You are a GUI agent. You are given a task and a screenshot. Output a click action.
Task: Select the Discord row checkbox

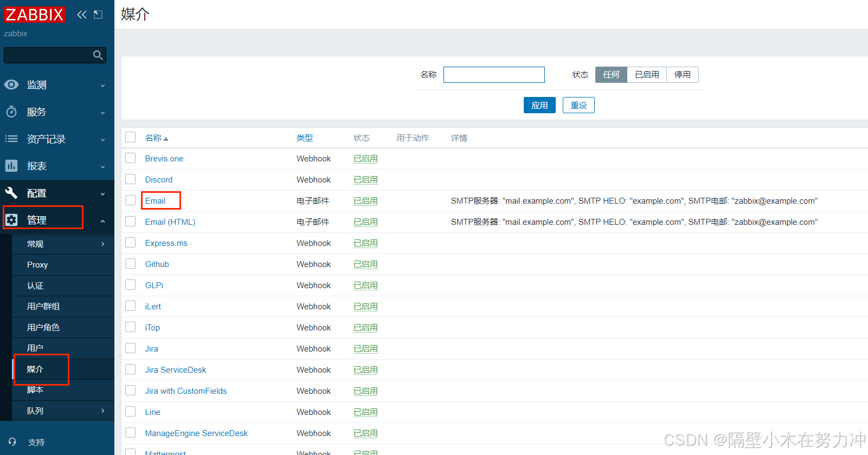point(131,179)
